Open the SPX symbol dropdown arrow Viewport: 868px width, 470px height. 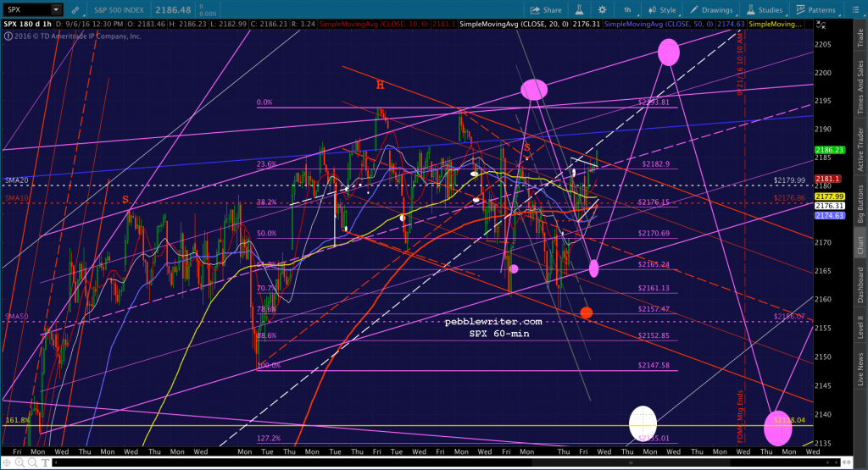coord(56,9)
